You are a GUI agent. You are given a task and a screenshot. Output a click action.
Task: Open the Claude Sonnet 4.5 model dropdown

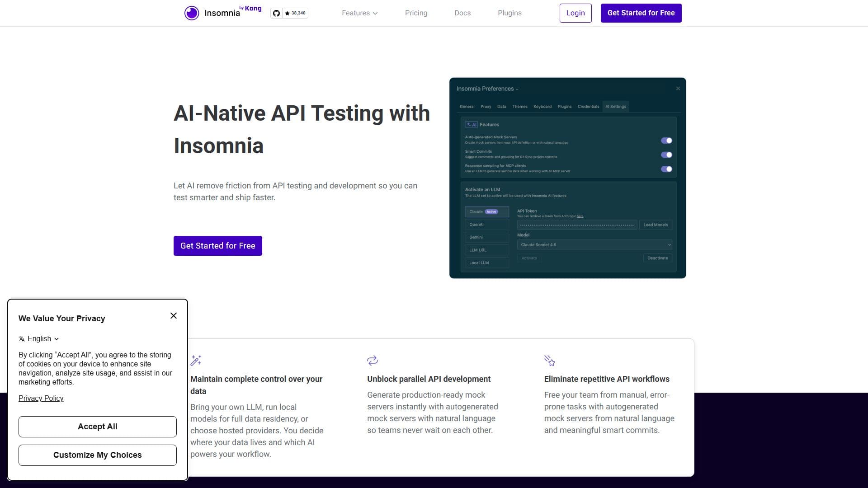point(594,245)
